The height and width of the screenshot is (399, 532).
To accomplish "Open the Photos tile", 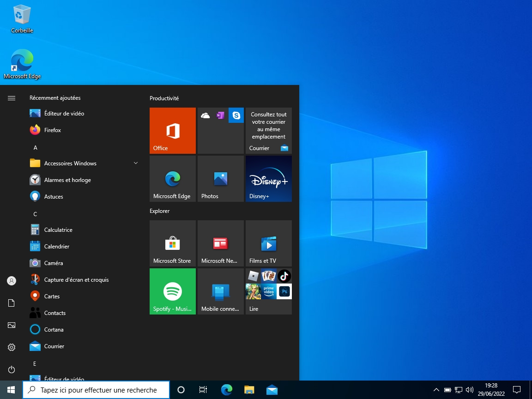I will 221,178.
